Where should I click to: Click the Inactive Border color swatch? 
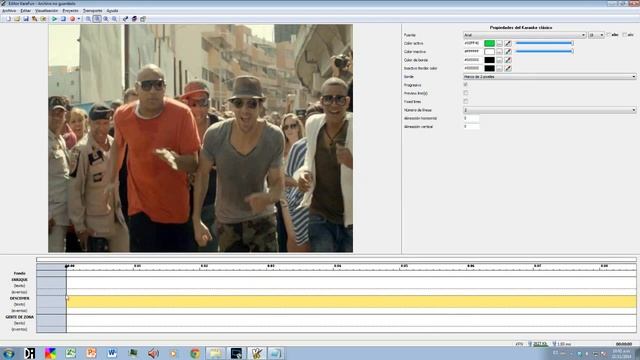(x=489, y=68)
